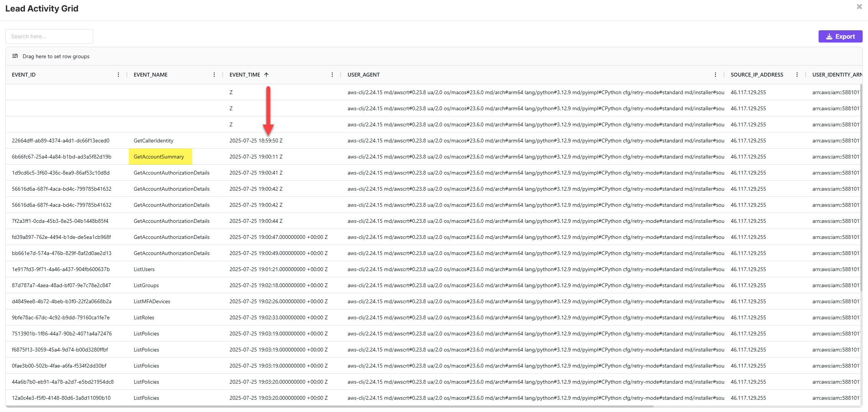The height and width of the screenshot is (412, 868).
Task: Click the row grouping icon beside drag hint
Action: (15, 56)
